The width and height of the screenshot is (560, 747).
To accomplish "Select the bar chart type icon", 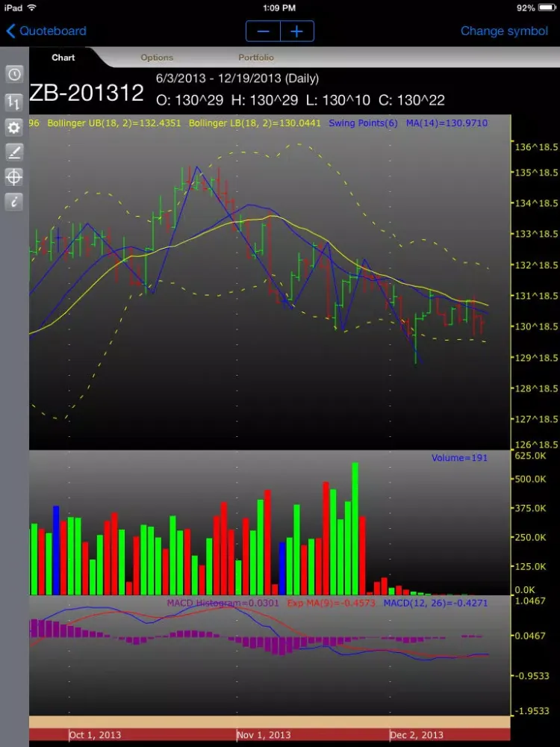I will [14, 101].
